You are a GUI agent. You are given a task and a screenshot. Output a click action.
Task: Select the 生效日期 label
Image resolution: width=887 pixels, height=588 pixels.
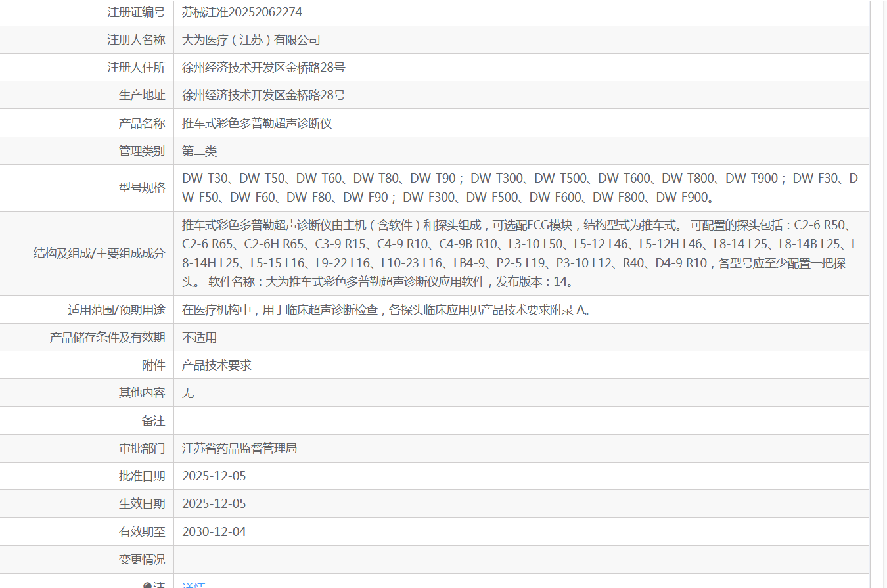point(142,504)
